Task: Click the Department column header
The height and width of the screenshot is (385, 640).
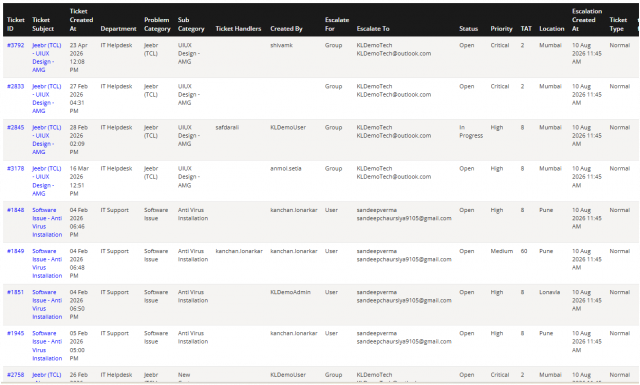Action: click(x=118, y=29)
